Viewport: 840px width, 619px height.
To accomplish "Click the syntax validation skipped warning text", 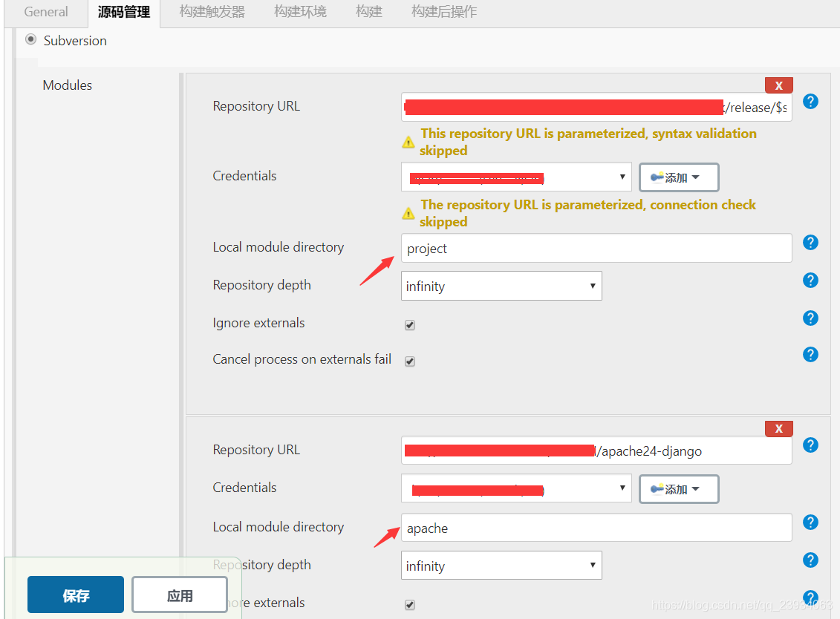I will 588,142.
